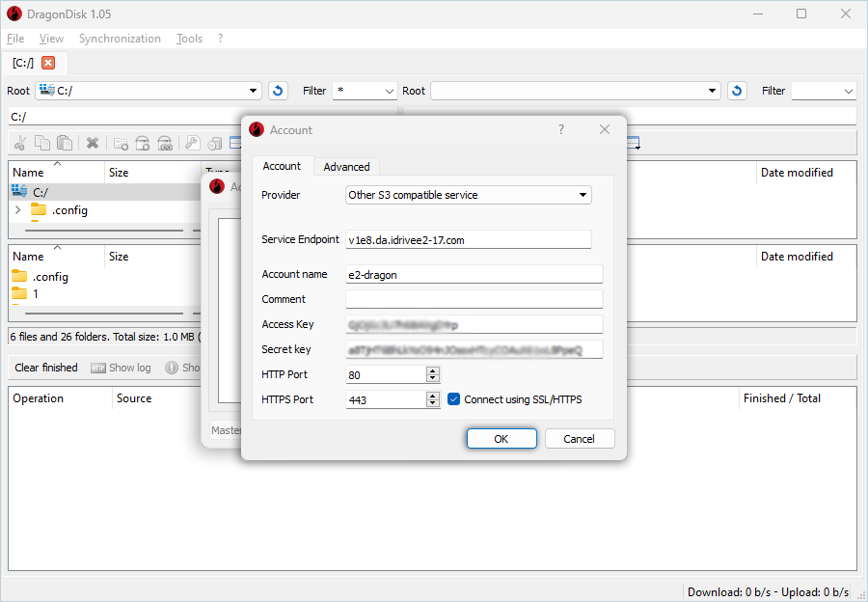Click the Copy icon in the left toolbar
868x602 pixels.
[x=42, y=144]
